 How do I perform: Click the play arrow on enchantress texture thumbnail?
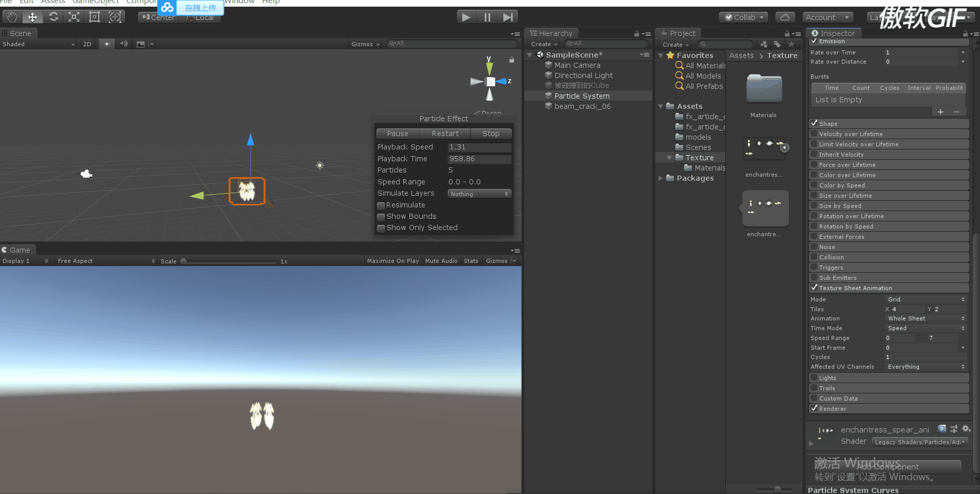pos(785,148)
